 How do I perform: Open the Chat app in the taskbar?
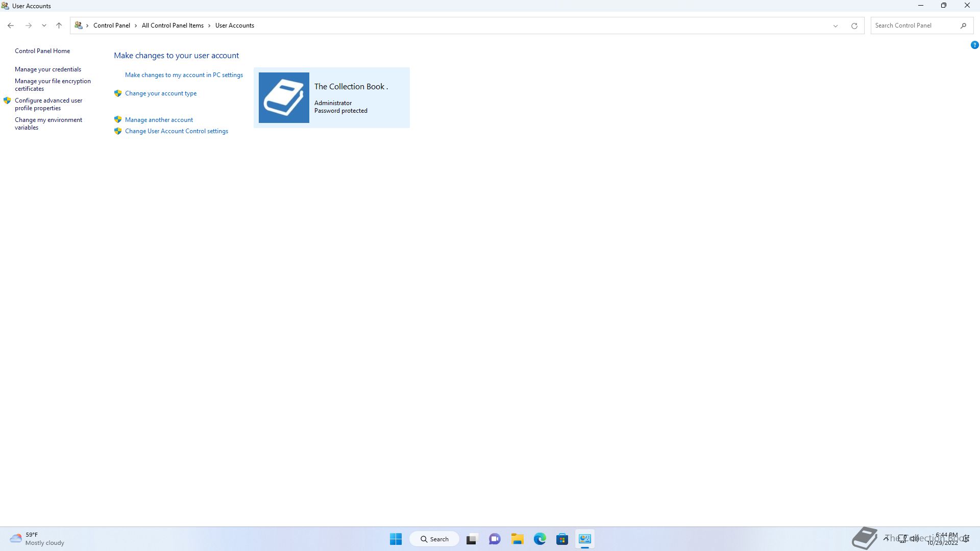[494, 539]
